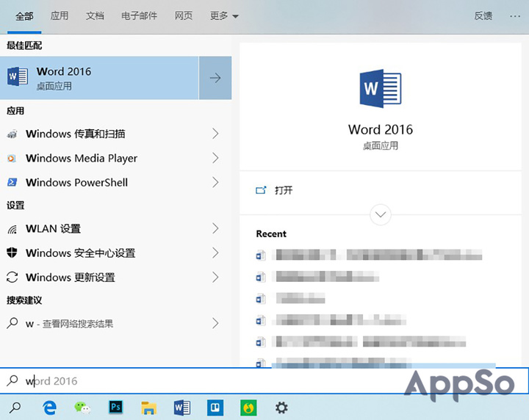The height and width of the screenshot is (420, 529).
Task: Expand the w web search suggestion chevron
Action: click(x=215, y=323)
